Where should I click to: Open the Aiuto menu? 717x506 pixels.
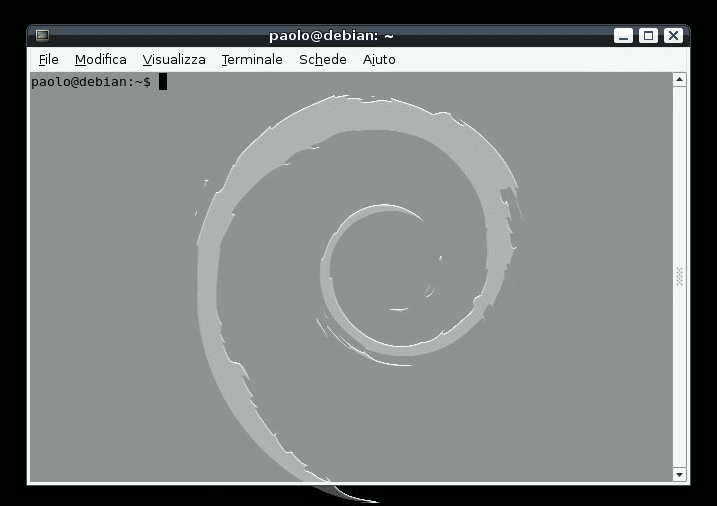coord(379,59)
